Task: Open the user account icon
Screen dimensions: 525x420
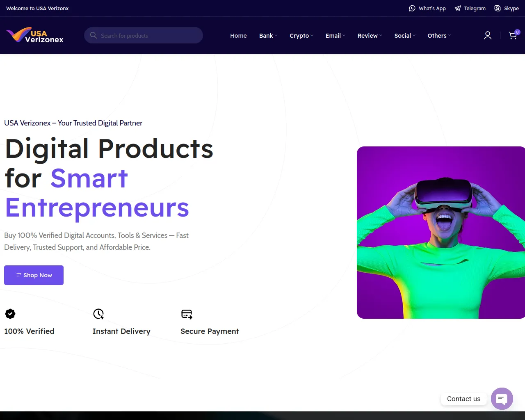Action: point(488,36)
